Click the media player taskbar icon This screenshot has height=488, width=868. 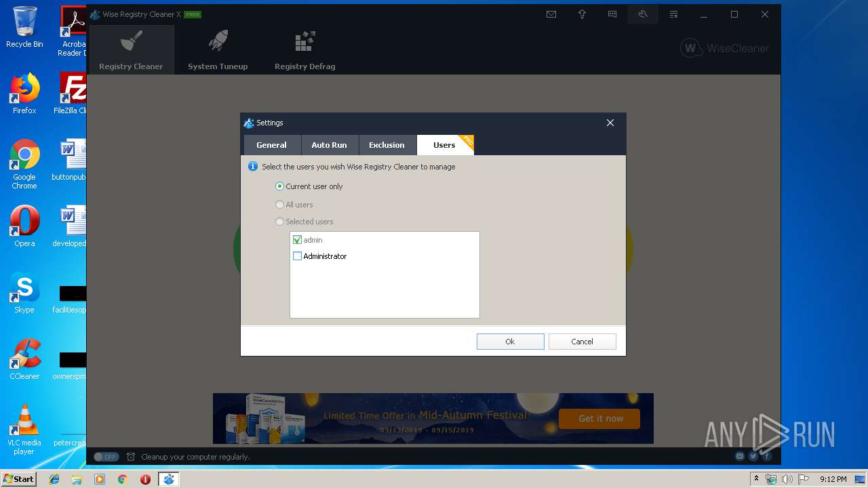100,479
